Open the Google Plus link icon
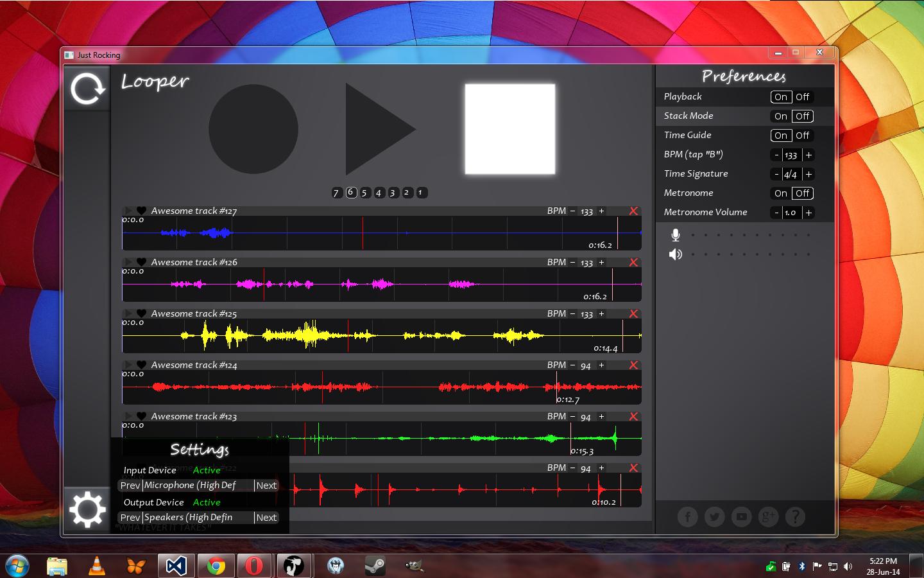Screen dimensions: 924x578 768,516
